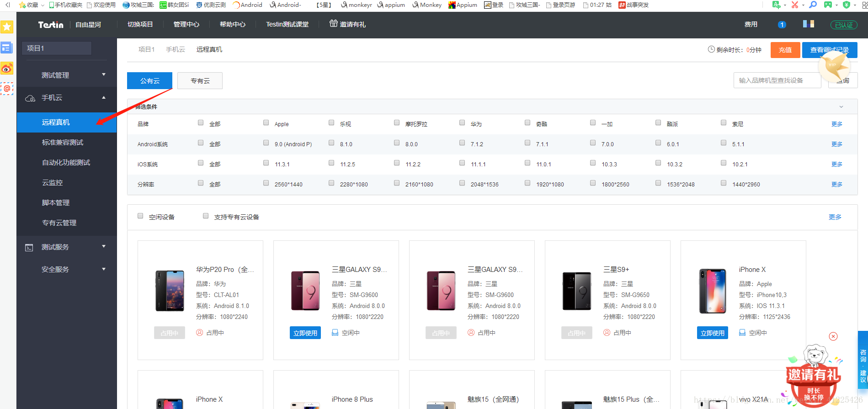Click the clock icon beside 剩余时长
This screenshot has height=409, width=868.
click(711, 49)
